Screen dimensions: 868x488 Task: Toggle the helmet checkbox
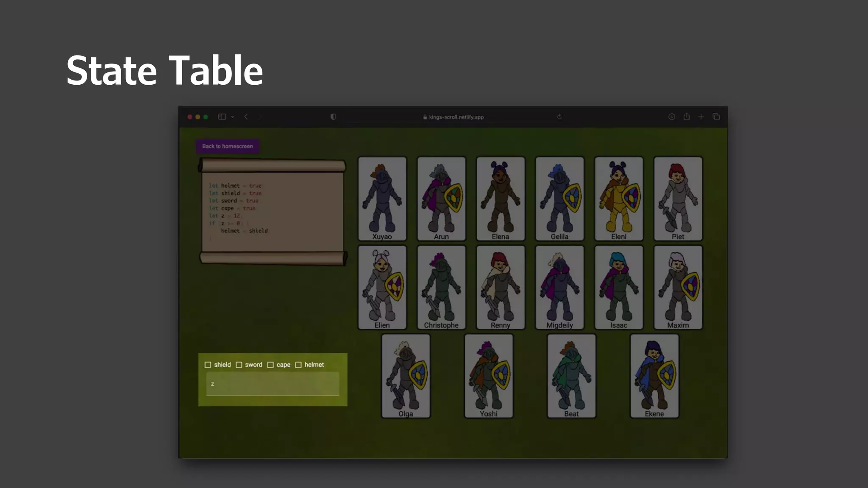298,365
